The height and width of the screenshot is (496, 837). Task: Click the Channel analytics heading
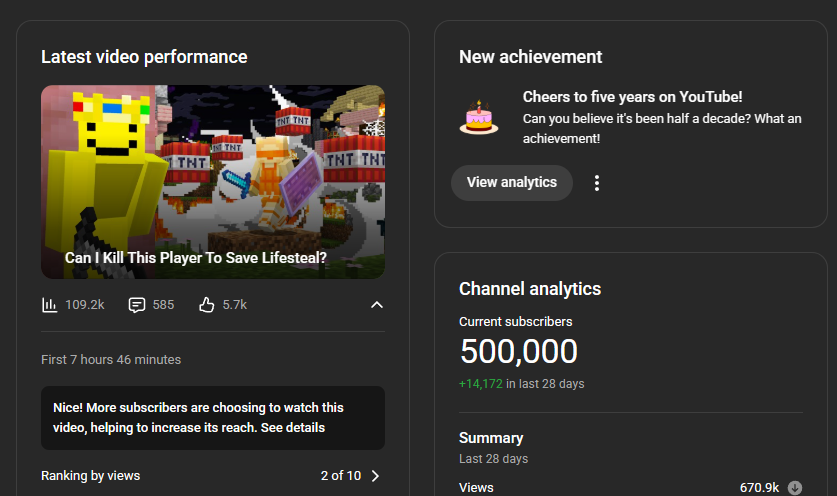[x=530, y=289]
